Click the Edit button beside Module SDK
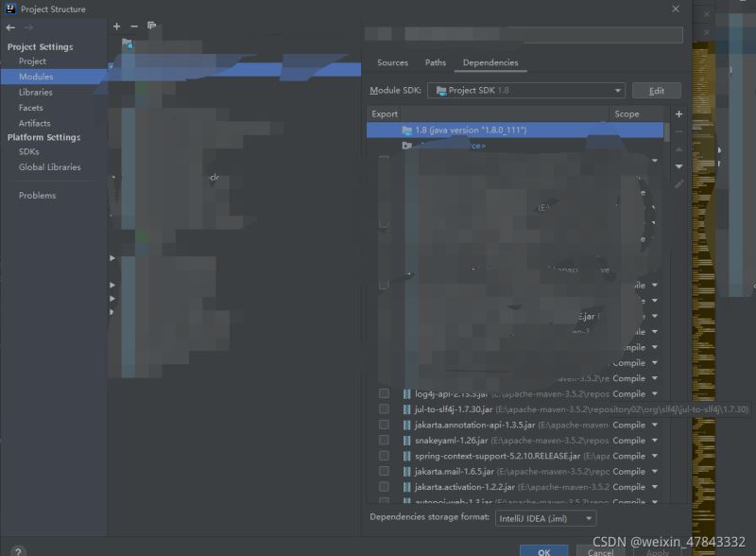The width and height of the screenshot is (756, 556). [656, 91]
